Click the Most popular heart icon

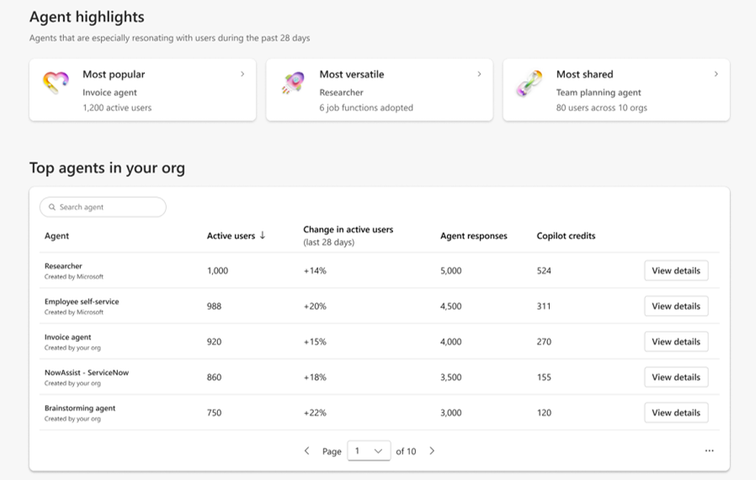pyautogui.click(x=55, y=84)
